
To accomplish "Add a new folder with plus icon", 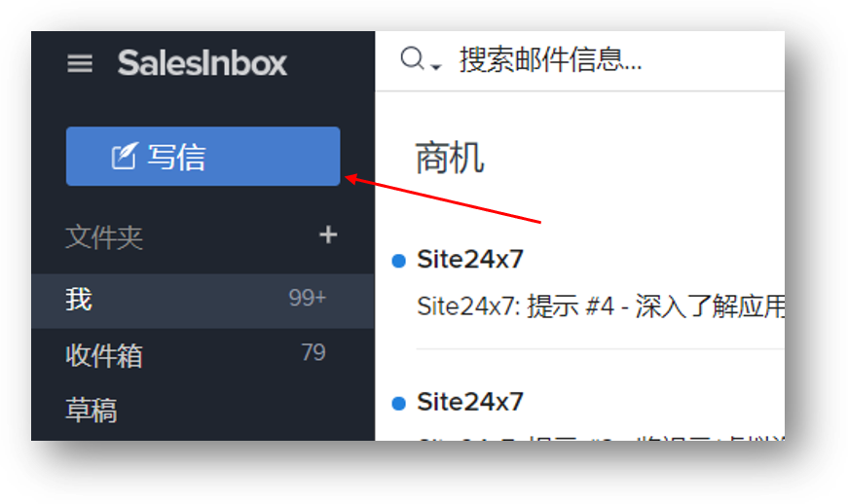I will (x=328, y=235).
